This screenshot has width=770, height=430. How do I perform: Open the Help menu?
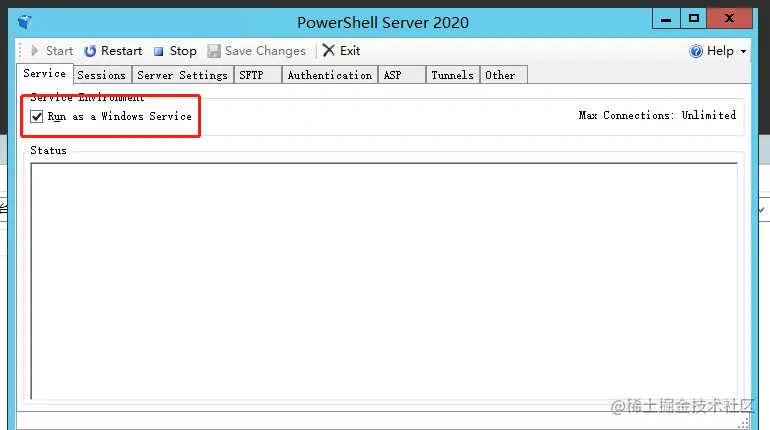(717, 51)
